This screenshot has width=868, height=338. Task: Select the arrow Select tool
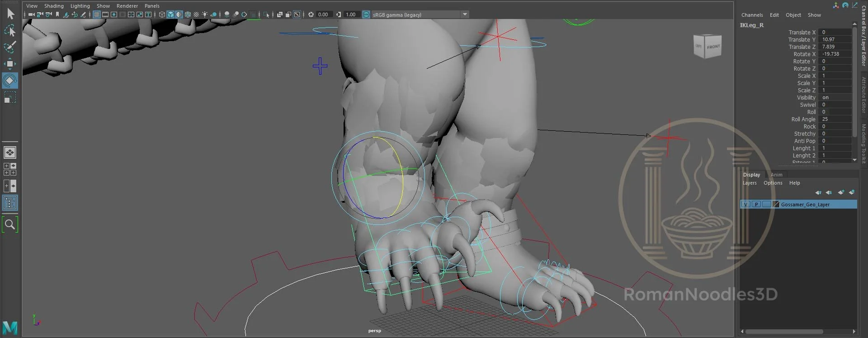(x=10, y=14)
